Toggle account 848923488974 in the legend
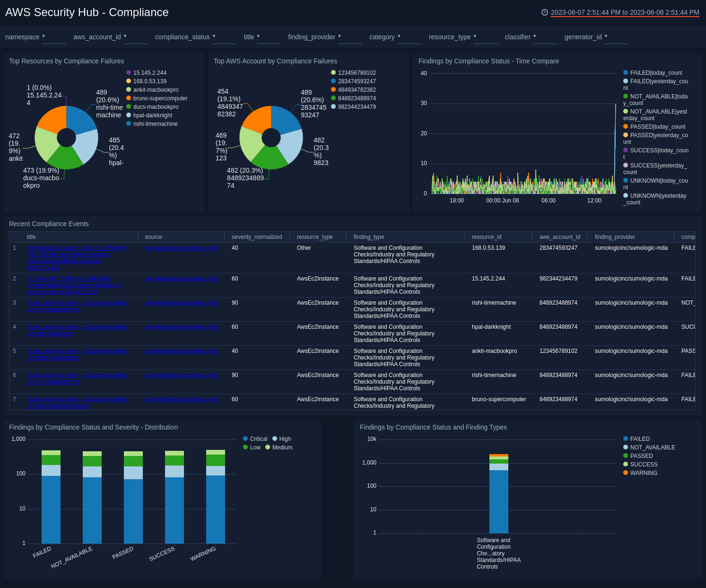The image size is (706, 588). click(353, 98)
